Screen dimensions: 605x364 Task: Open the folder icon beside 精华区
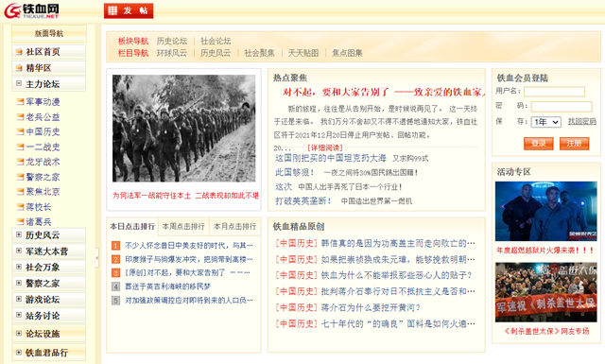[x=19, y=68]
